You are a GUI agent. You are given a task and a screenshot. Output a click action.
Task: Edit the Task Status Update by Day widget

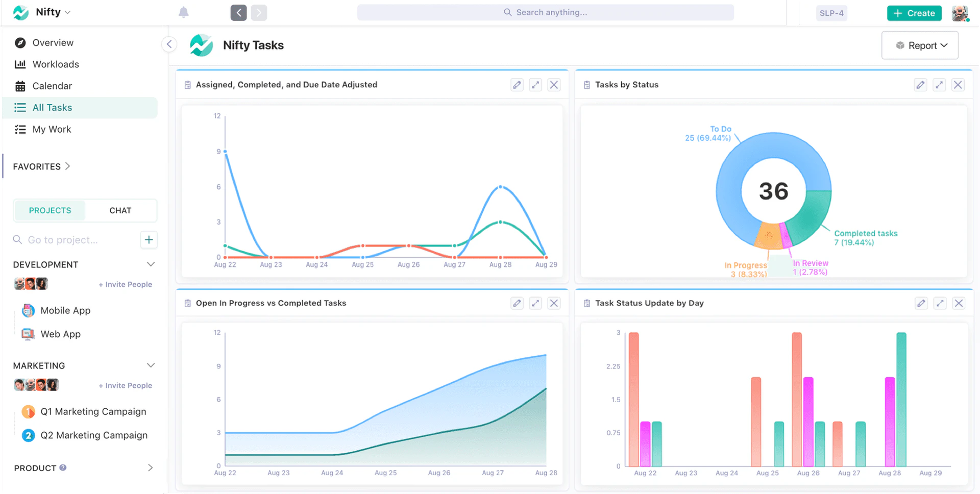[921, 303]
